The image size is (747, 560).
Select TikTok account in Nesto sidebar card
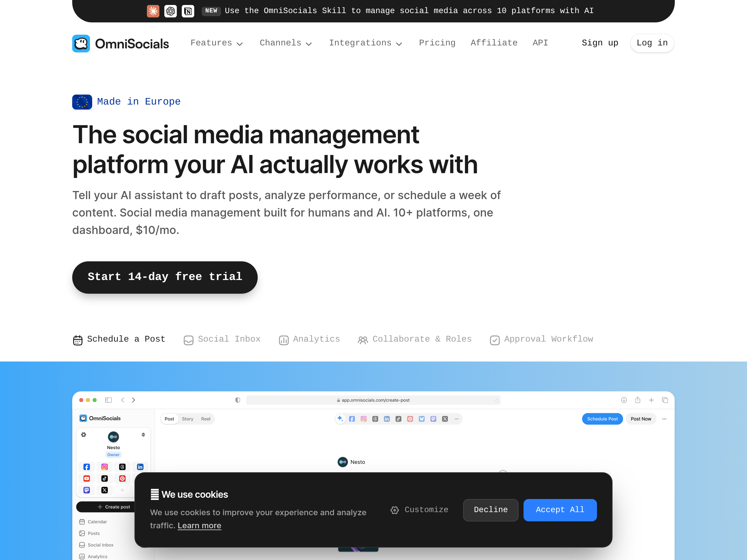click(x=105, y=478)
